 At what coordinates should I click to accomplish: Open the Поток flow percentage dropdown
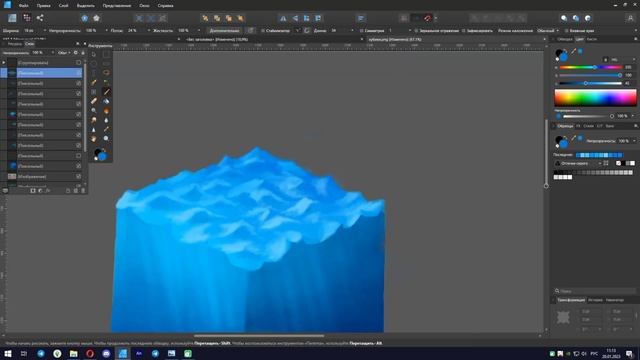pyautogui.click(x=149, y=31)
